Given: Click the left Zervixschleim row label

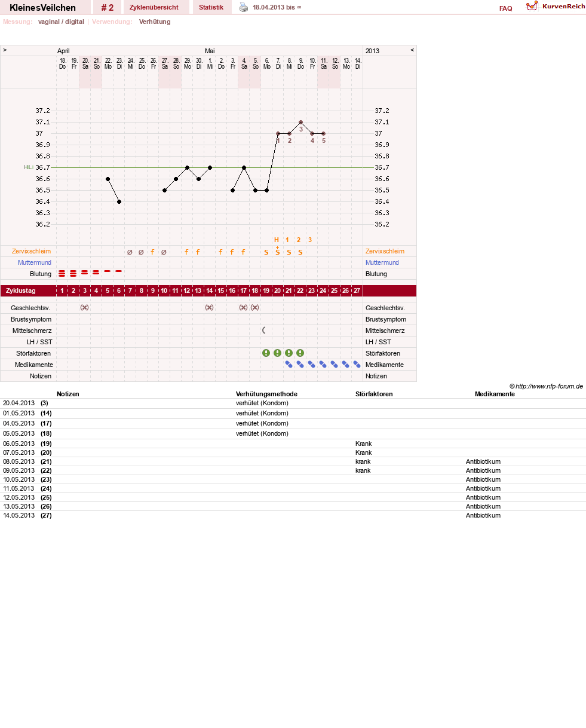Looking at the screenshot, I should tap(32, 251).
